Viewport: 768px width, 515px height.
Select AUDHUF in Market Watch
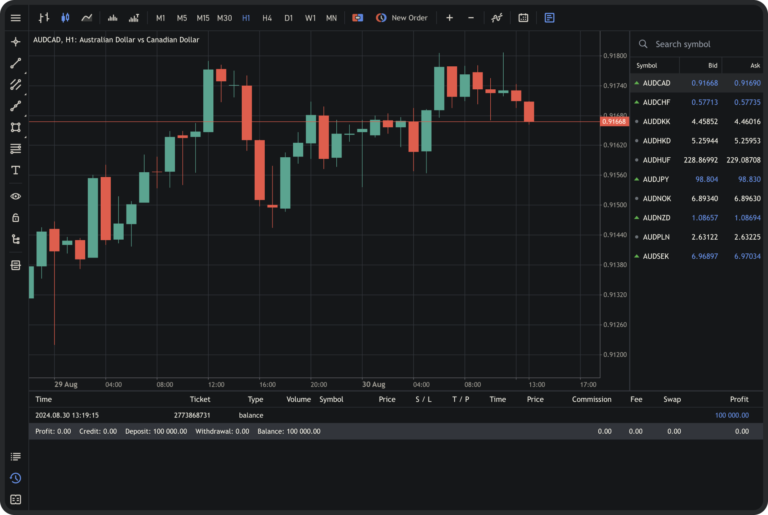click(696, 160)
